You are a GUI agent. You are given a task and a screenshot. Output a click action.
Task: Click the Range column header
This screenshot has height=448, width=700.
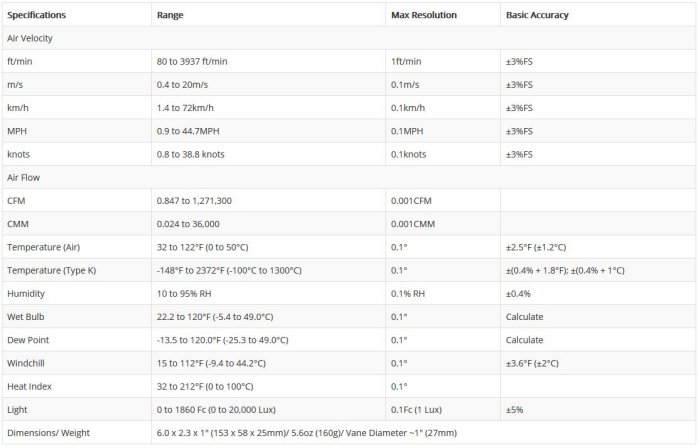(169, 17)
